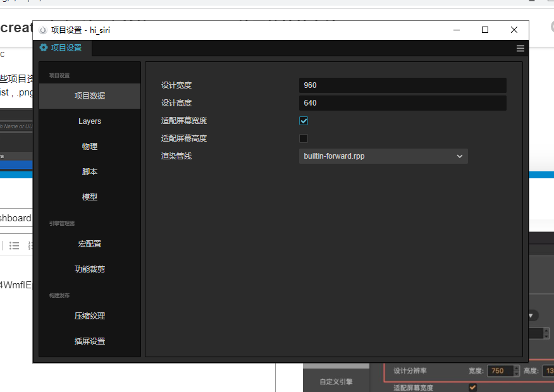Open the 模型 settings section
Image resolution: width=554 pixels, height=392 pixels.
[90, 197]
